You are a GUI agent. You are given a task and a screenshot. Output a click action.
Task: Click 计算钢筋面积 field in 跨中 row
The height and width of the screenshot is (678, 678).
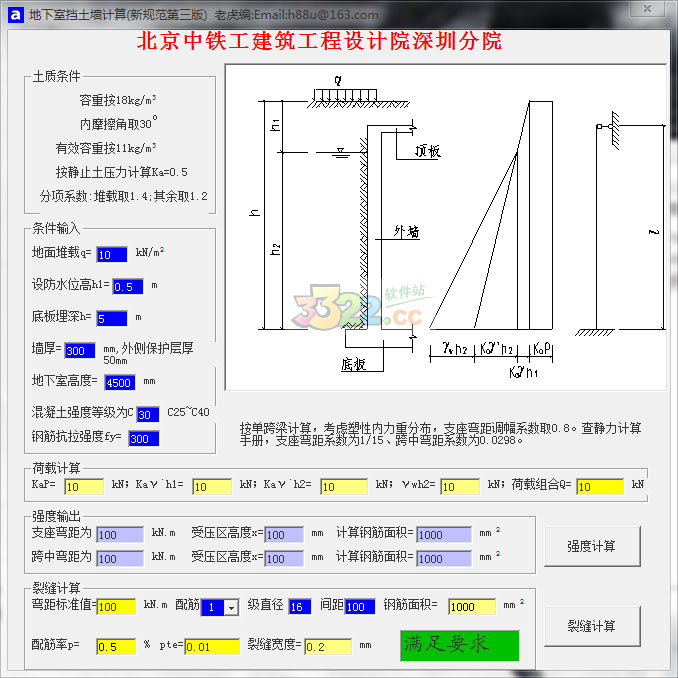click(x=444, y=559)
